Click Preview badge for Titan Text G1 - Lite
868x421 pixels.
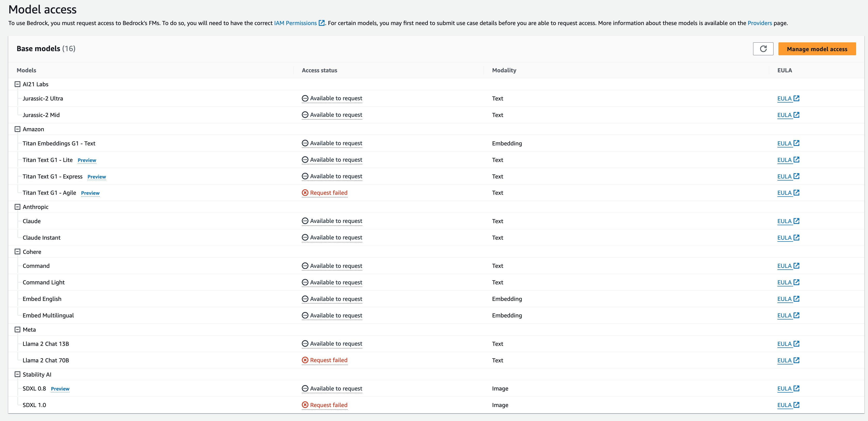pyautogui.click(x=87, y=160)
